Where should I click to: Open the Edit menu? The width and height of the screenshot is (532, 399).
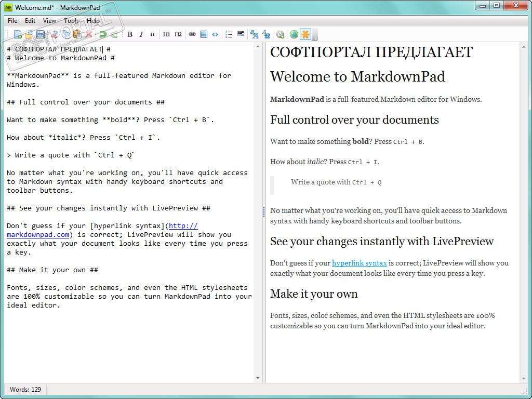[30, 21]
